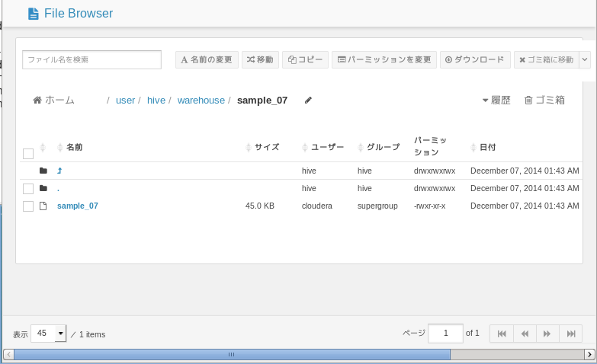Click the horizontal scrollbar thumb
The height and width of the screenshot is (364, 597).
(x=232, y=355)
